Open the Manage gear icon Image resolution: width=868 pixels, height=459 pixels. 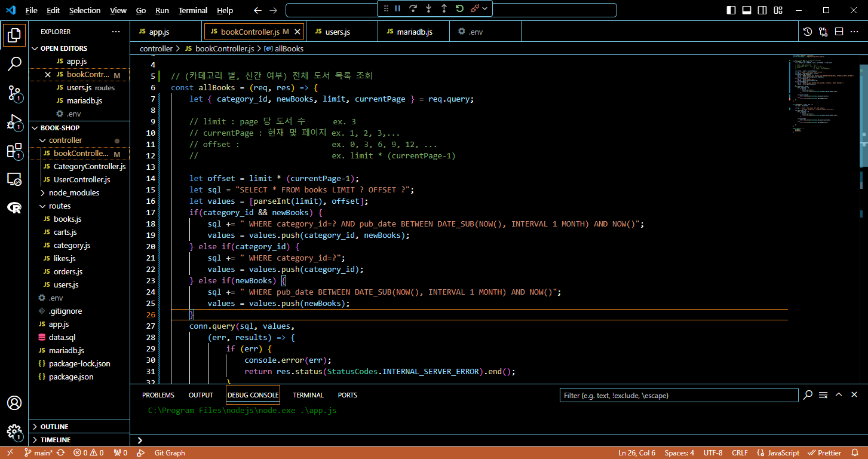14,432
